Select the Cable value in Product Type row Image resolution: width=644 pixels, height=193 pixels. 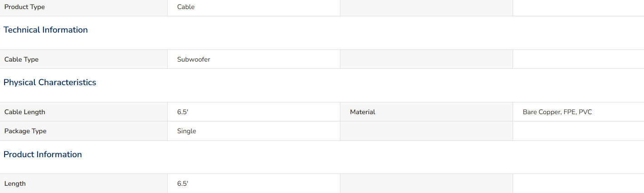pos(186,7)
